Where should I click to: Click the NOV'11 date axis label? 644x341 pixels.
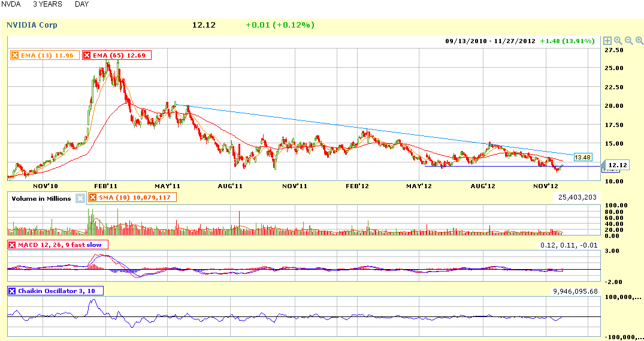[295, 186]
